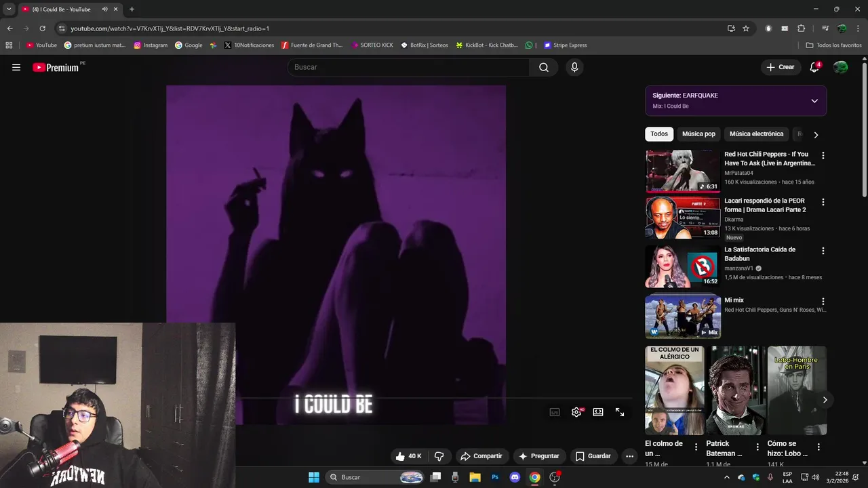Click the address bar URL

point(170,28)
